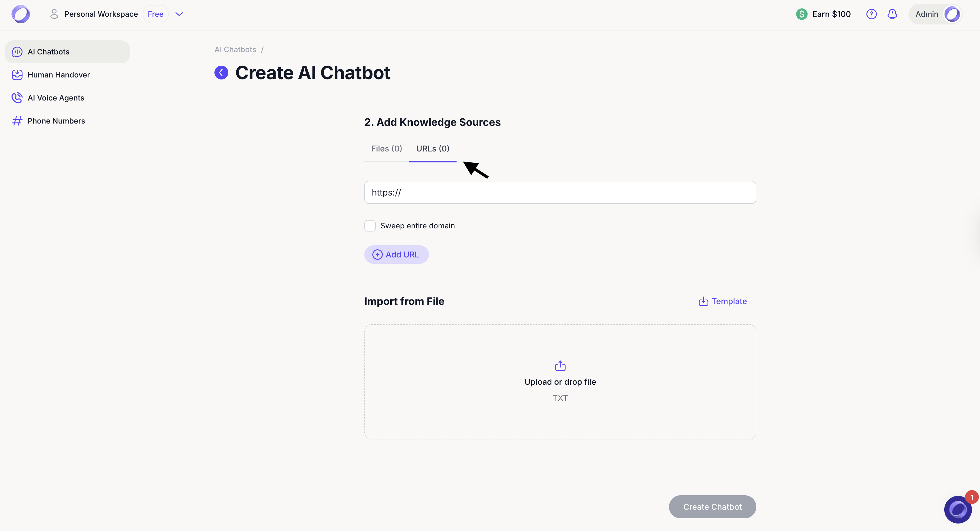
Task: Open Human Handover in sidebar
Action: click(x=59, y=75)
